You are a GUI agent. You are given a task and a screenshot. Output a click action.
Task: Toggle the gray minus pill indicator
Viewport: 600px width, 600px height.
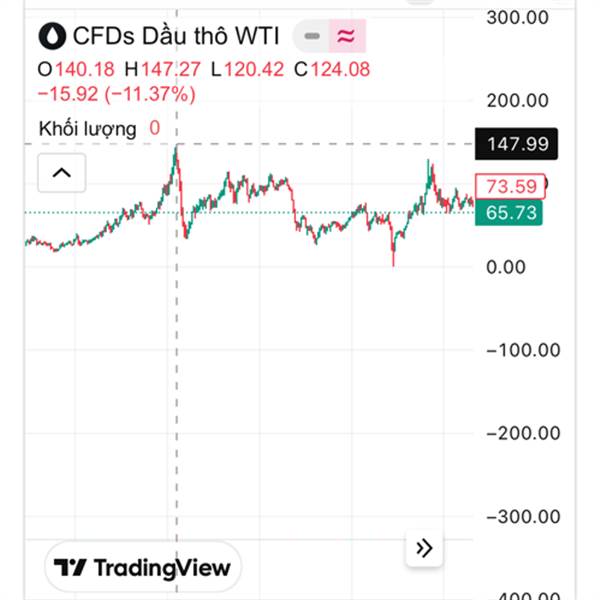pyautogui.click(x=312, y=37)
